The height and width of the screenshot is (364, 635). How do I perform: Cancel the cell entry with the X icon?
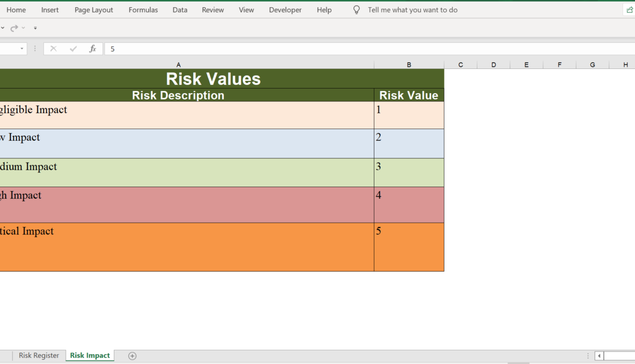coord(53,49)
